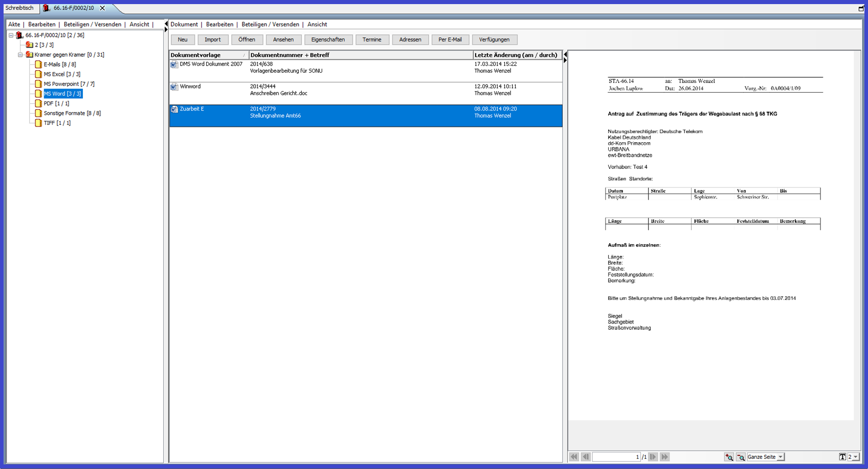Viewport: 868px width, 469px height.
Task: Click the text selection T icon
Action: click(842, 457)
